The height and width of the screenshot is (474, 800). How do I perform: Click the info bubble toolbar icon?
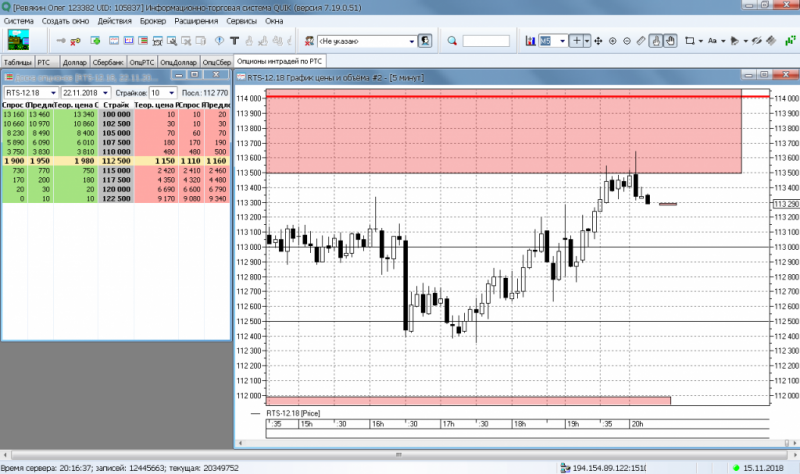[x=219, y=41]
